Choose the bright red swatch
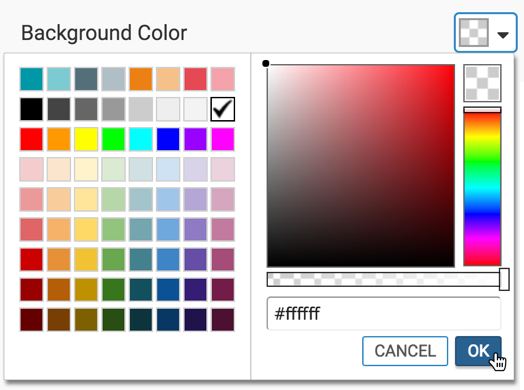The height and width of the screenshot is (390, 524). (31, 139)
